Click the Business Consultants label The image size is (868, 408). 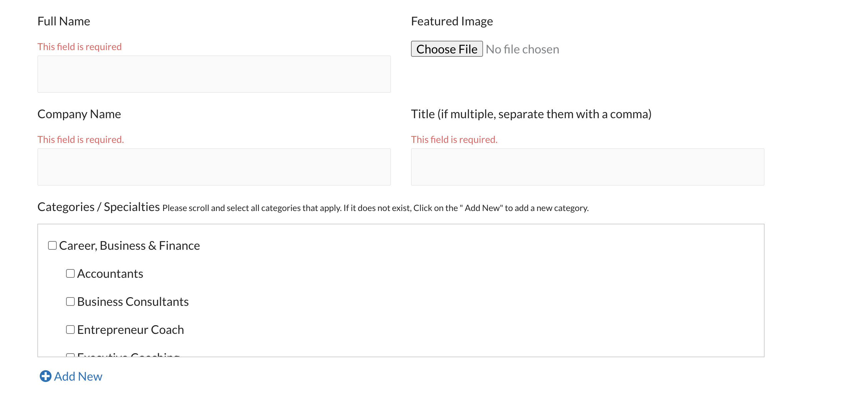[x=133, y=301]
